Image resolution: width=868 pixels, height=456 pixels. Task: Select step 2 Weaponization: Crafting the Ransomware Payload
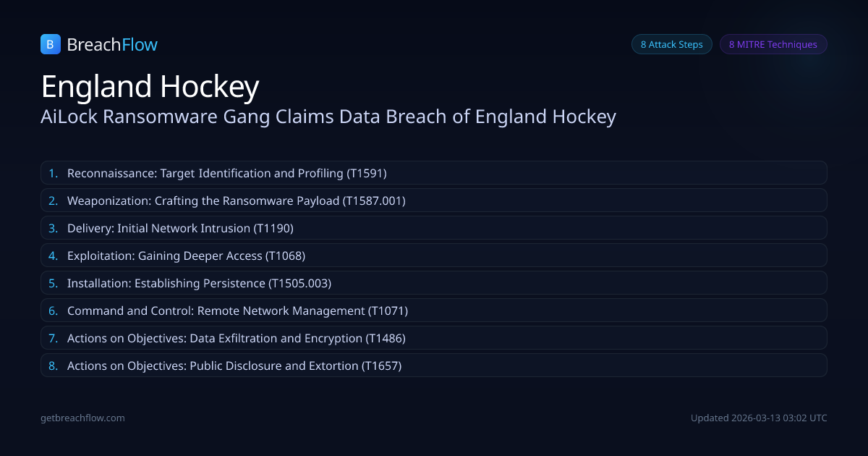[x=237, y=200]
